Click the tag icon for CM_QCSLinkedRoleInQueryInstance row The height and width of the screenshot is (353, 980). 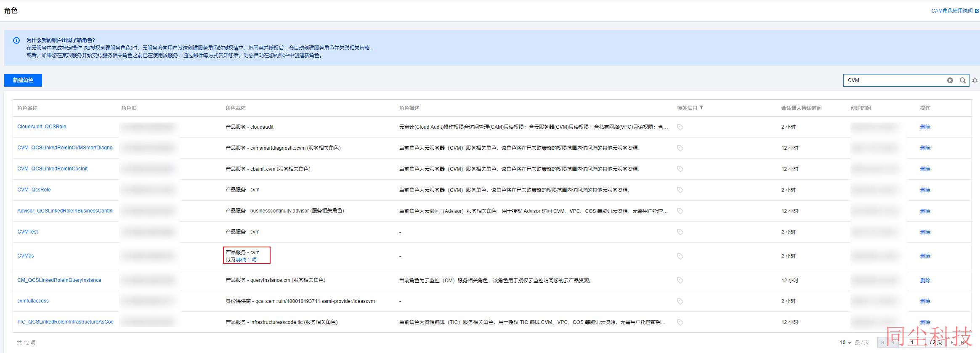click(680, 281)
